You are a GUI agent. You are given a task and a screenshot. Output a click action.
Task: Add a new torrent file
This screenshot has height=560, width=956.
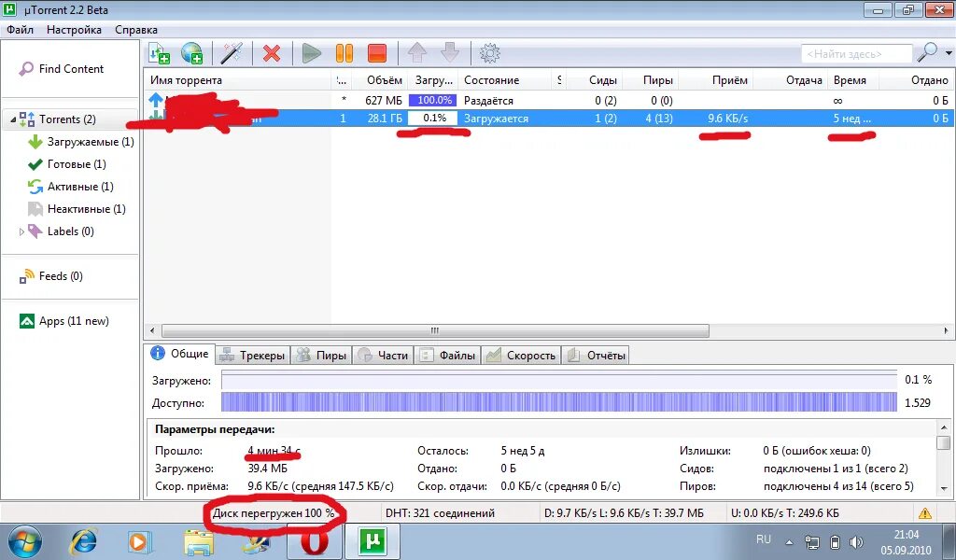click(160, 53)
